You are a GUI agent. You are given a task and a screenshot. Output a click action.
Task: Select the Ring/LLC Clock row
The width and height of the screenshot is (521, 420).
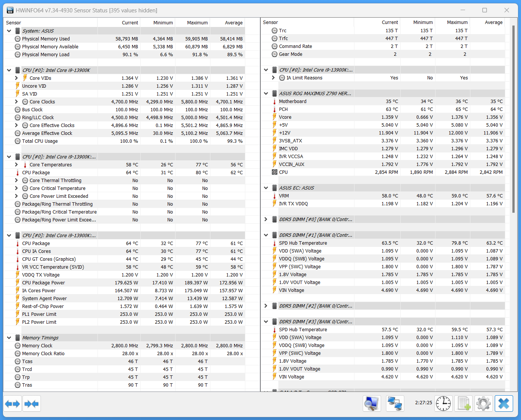tap(124, 118)
